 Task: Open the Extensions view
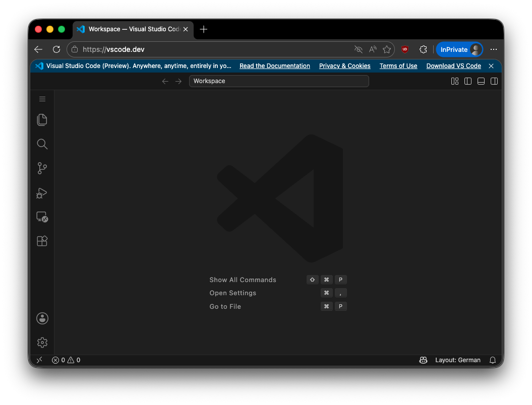pyautogui.click(x=42, y=241)
